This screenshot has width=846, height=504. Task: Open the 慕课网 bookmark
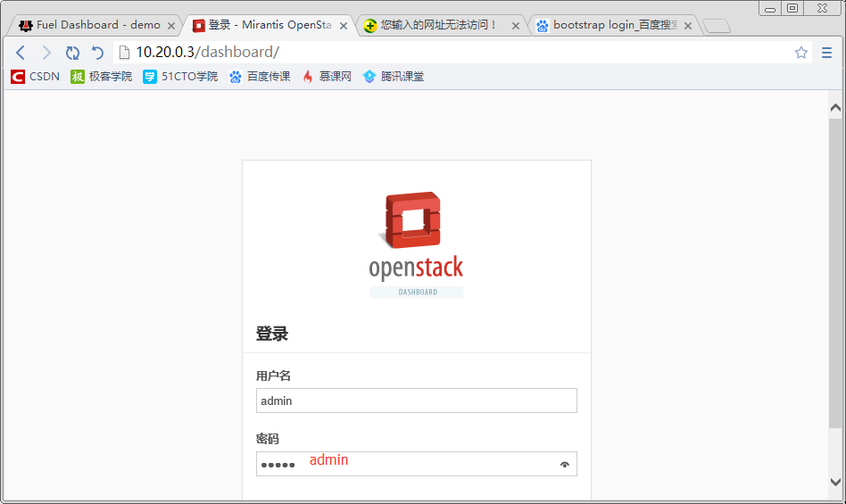(327, 77)
